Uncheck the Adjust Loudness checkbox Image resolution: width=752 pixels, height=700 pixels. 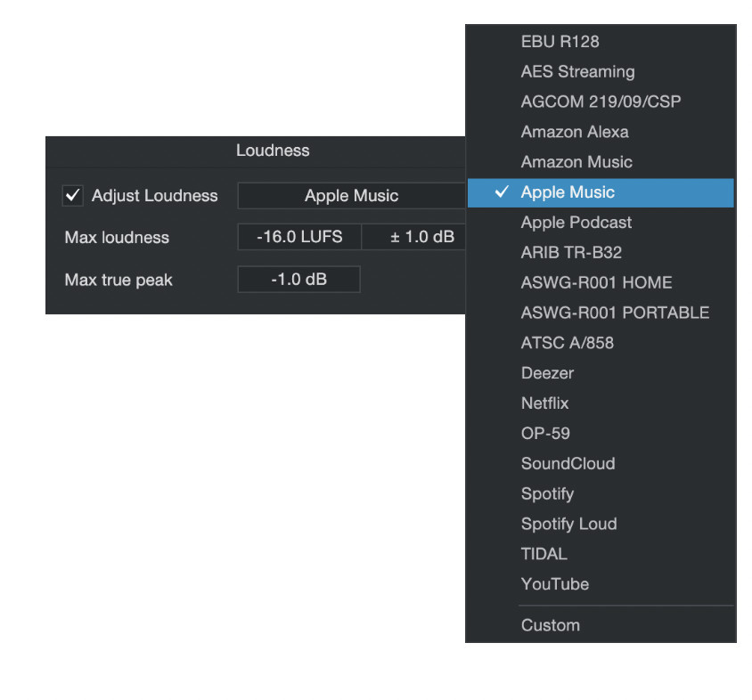pyautogui.click(x=73, y=196)
